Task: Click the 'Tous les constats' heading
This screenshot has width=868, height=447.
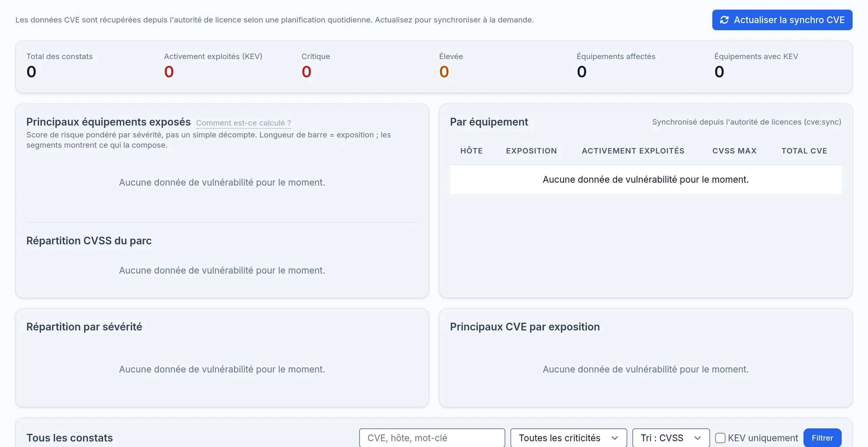Action: click(x=69, y=438)
